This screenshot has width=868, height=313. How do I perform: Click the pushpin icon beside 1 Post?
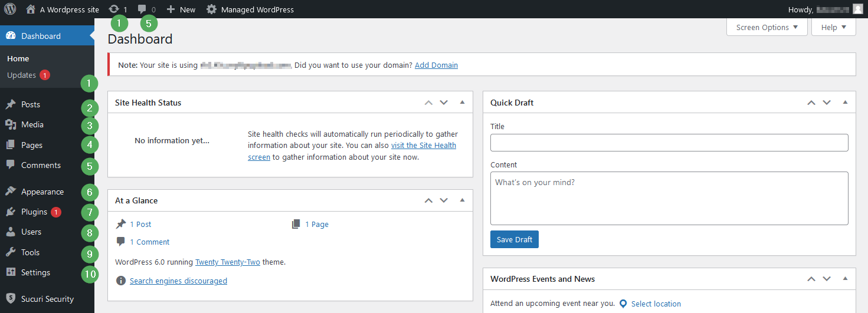[x=121, y=224]
